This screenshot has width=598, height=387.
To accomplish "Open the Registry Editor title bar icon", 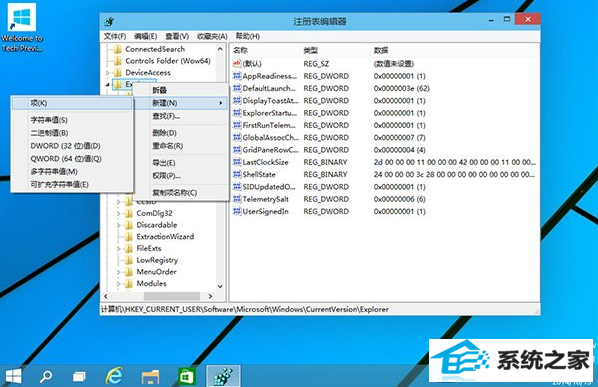I will click(109, 21).
